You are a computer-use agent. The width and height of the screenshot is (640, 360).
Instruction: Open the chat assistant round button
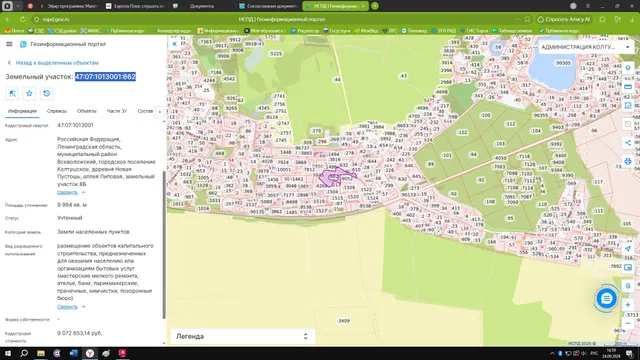[606, 298]
